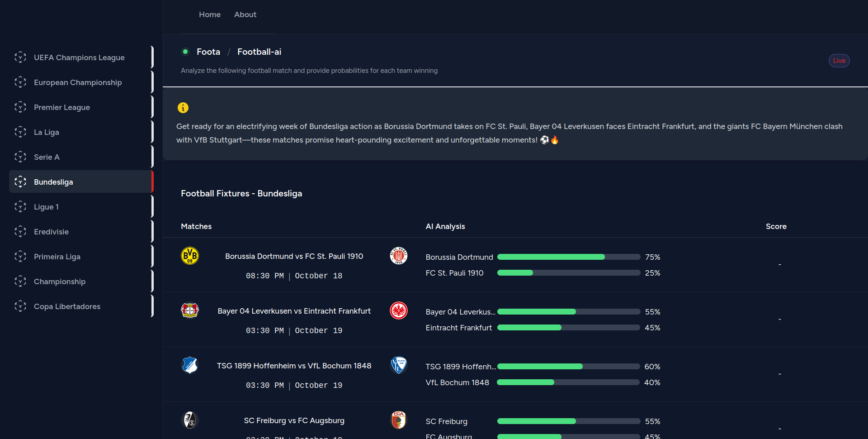Viewport: 868px width, 439px height.
Task: Click the 'AI Analysis' column header
Action: (x=445, y=226)
